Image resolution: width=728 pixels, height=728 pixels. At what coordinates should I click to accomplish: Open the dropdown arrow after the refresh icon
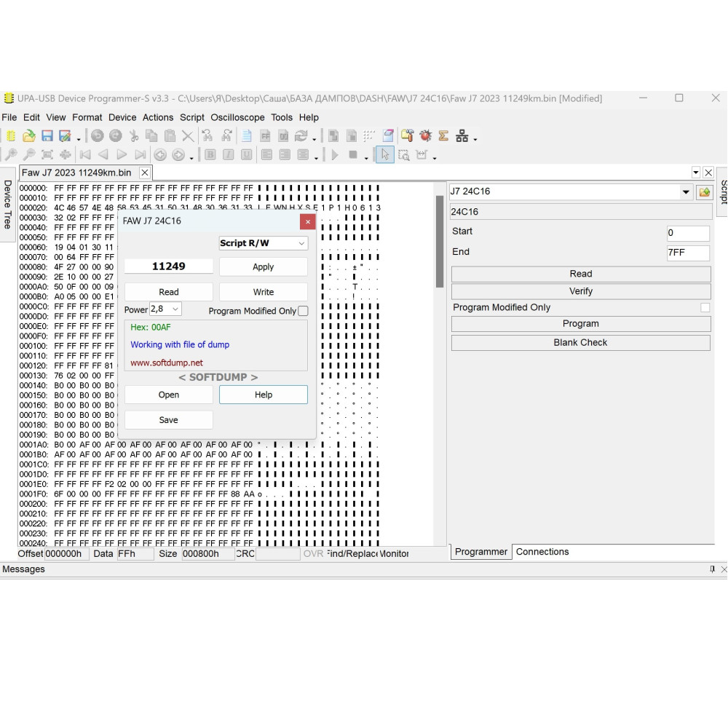[314, 139]
